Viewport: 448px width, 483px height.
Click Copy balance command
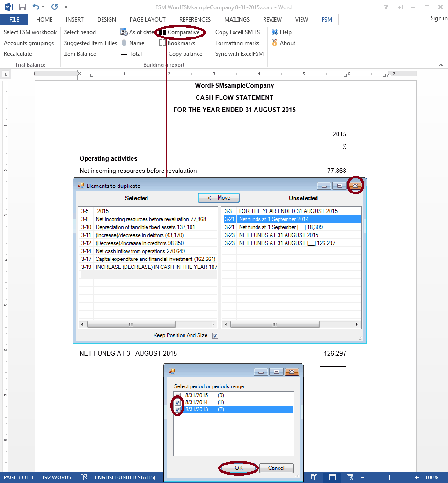click(x=185, y=54)
